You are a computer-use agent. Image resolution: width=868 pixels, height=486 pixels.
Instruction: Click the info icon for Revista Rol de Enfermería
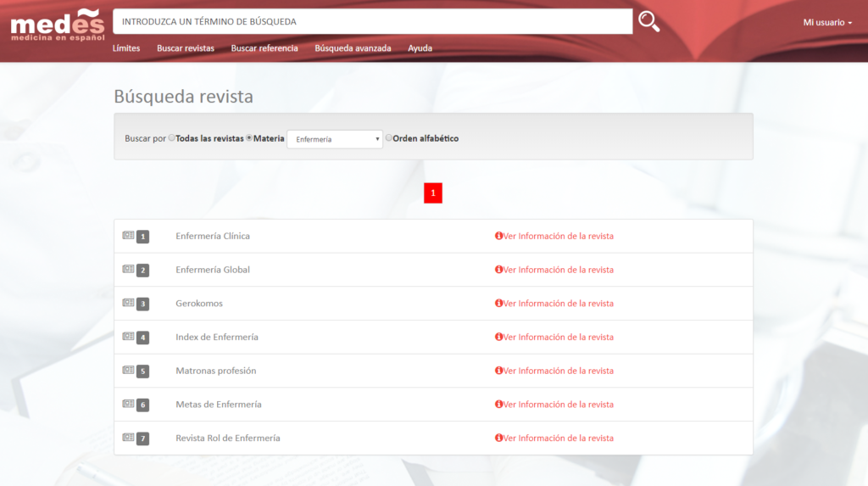click(498, 439)
